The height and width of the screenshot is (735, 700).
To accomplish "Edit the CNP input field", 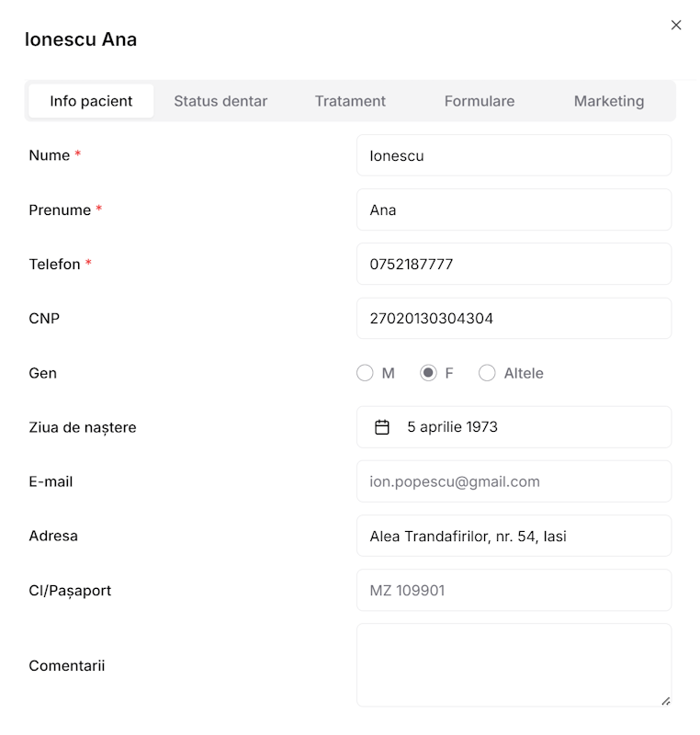I will point(513,319).
